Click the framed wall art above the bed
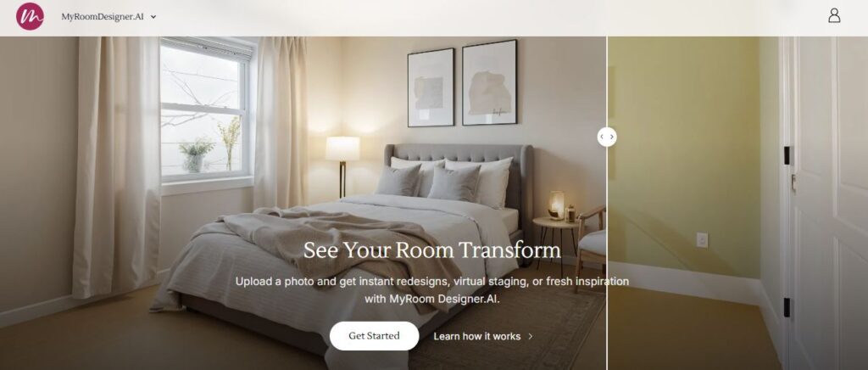 [x=462, y=83]
